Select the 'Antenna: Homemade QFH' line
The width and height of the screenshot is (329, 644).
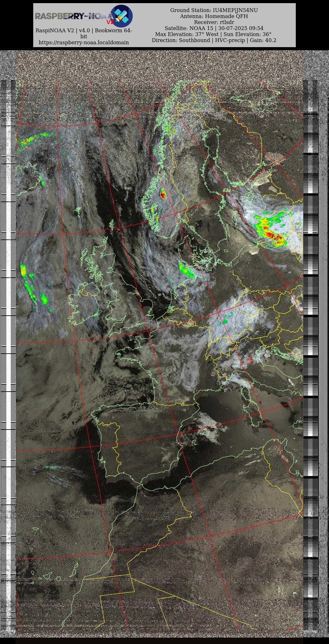point(214,16)
